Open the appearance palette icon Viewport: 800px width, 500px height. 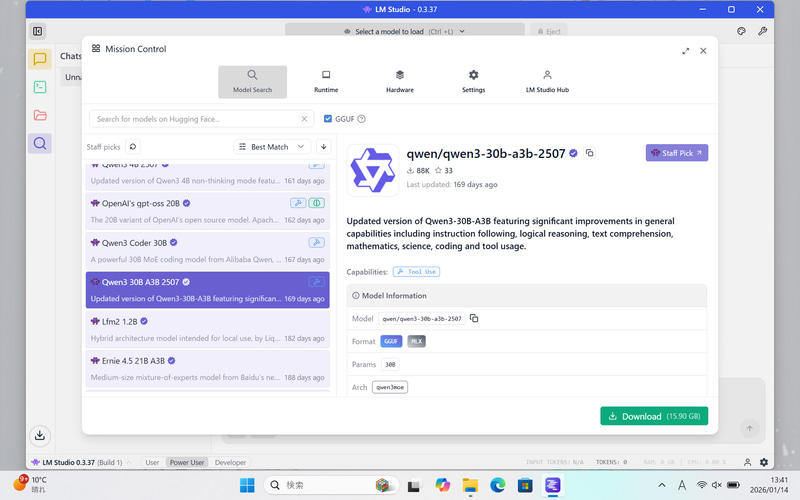point(741,31)
